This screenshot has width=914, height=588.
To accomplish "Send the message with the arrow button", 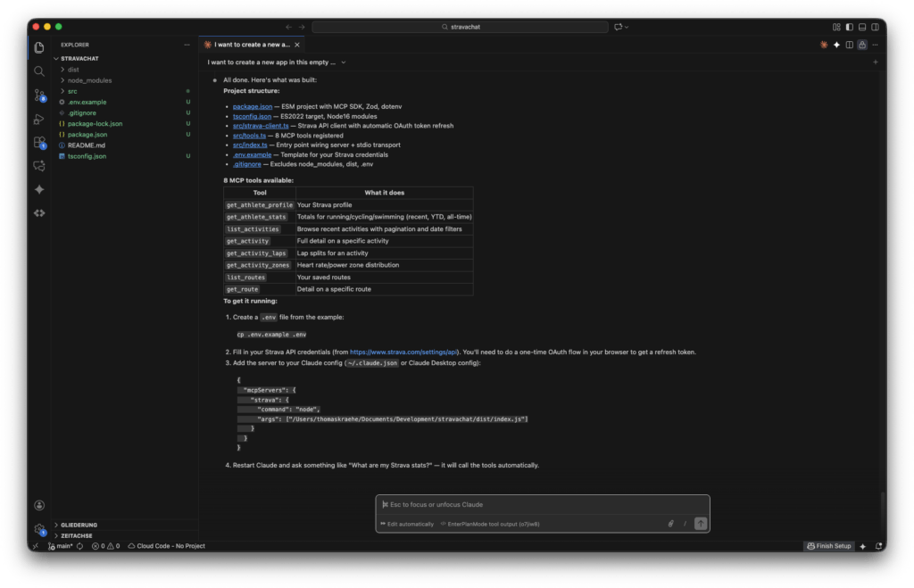I will (701, 524).
